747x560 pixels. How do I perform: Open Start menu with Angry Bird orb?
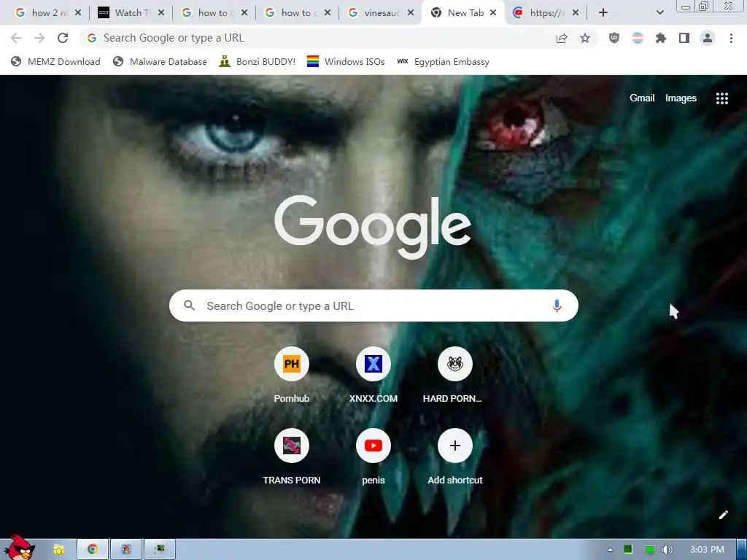tap(19, 548)
